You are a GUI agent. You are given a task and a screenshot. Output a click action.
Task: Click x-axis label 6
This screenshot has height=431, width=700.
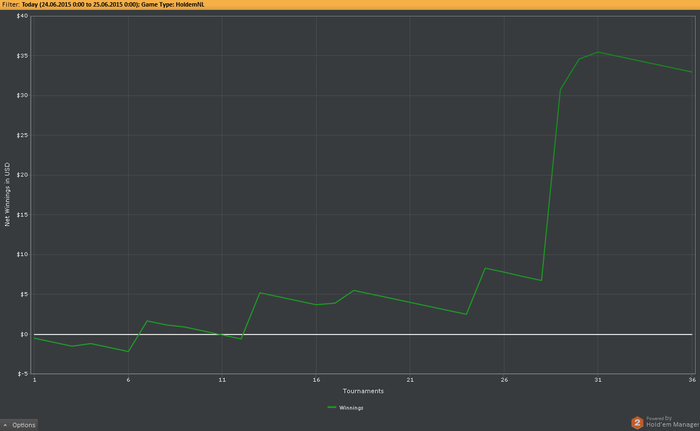[128, 380]
